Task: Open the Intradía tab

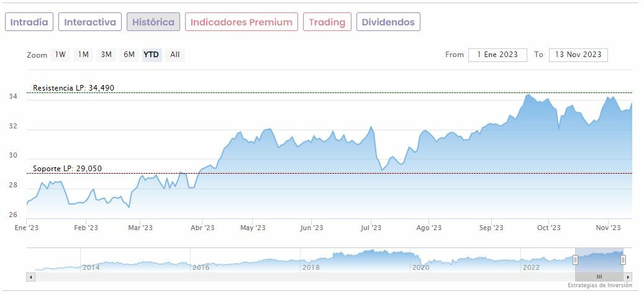Action: click(29, 22)
